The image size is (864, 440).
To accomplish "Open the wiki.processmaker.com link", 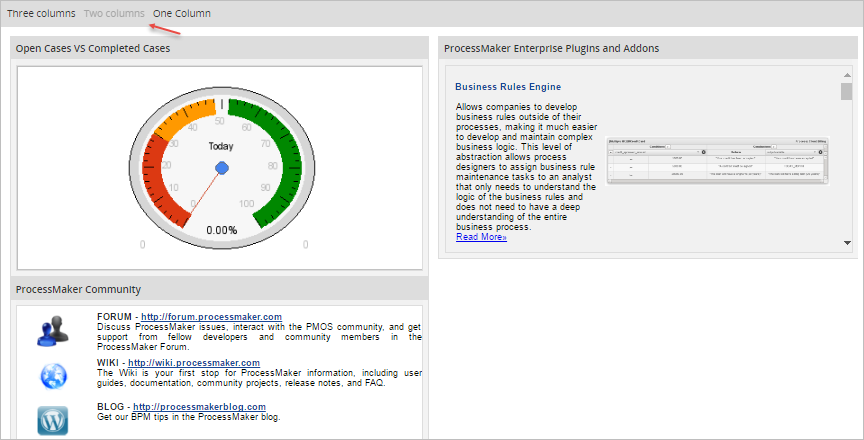I will 193,362.
